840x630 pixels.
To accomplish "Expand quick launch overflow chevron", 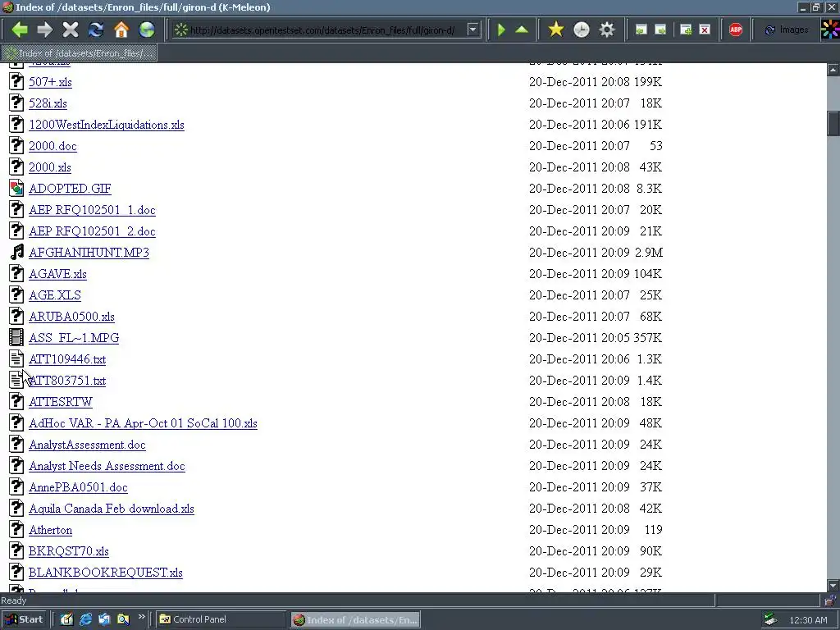I will [x=141, y=617].
